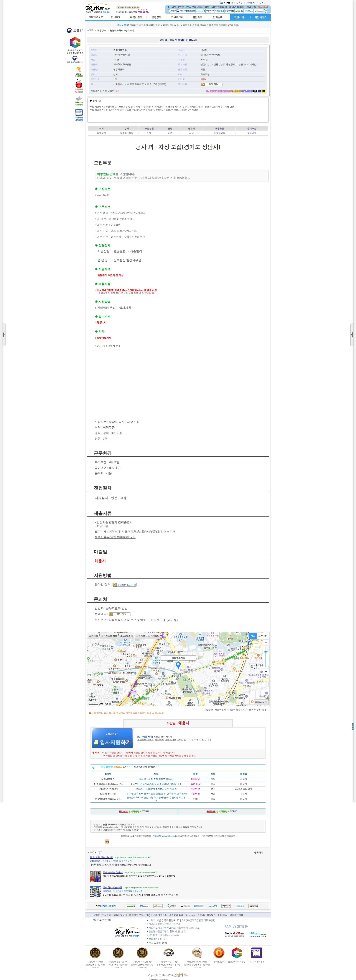Toggle 지형정보 terrain map overlay

(x=140, y=636)
